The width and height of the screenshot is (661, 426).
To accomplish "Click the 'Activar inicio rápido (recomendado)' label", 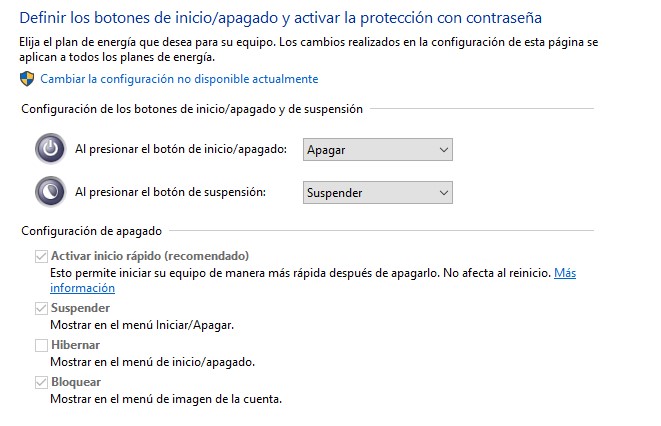I will (150, 256).
